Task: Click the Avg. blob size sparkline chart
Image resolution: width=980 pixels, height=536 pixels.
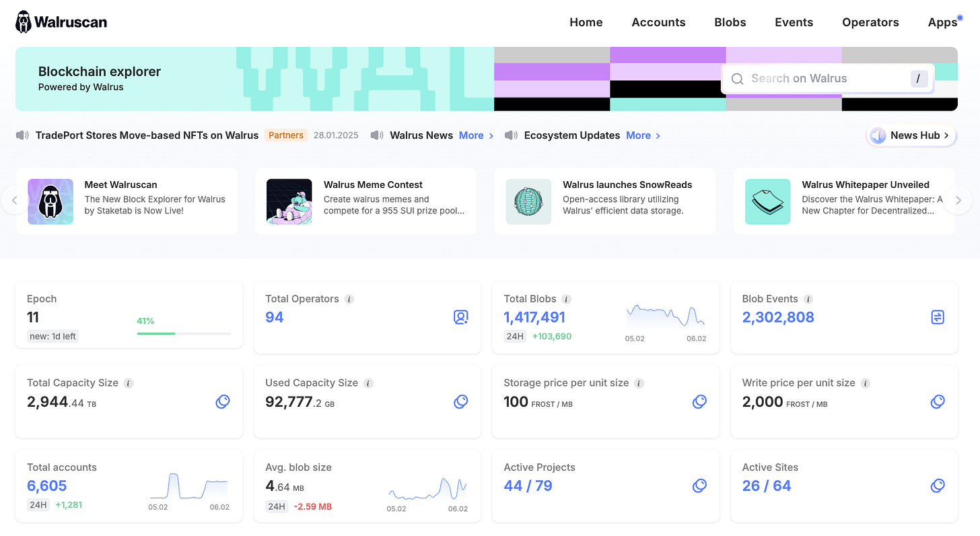Action: pos(428,488)
